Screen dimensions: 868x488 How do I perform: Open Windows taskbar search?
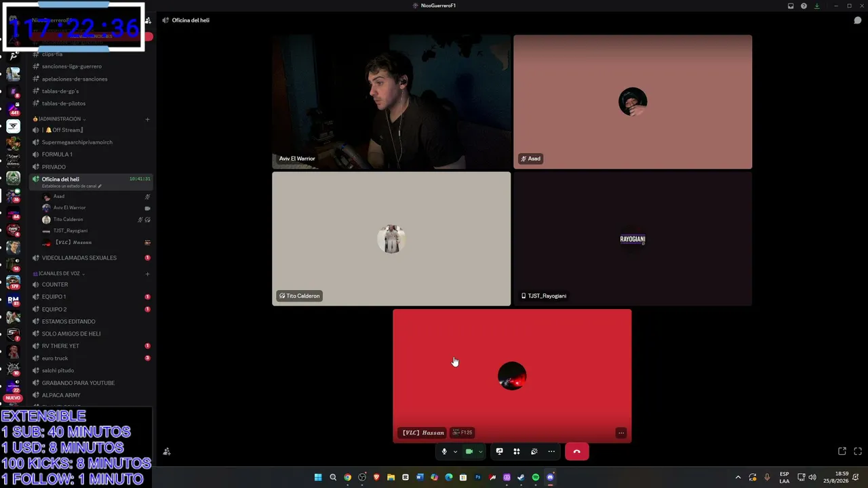[333, 477]
